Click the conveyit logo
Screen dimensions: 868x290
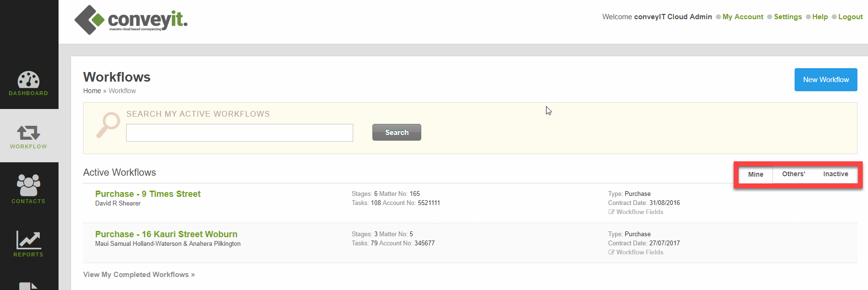pos(131,20)
